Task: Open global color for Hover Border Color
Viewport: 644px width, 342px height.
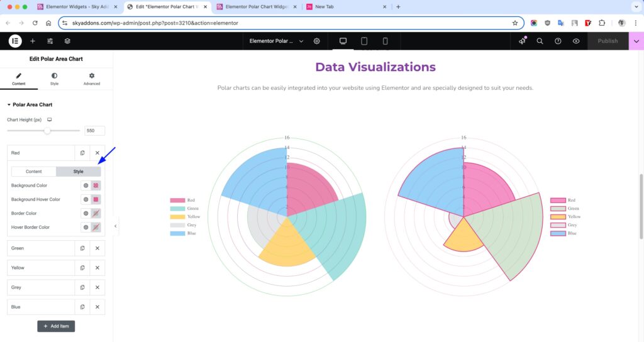Action: (x=86, y=227)
